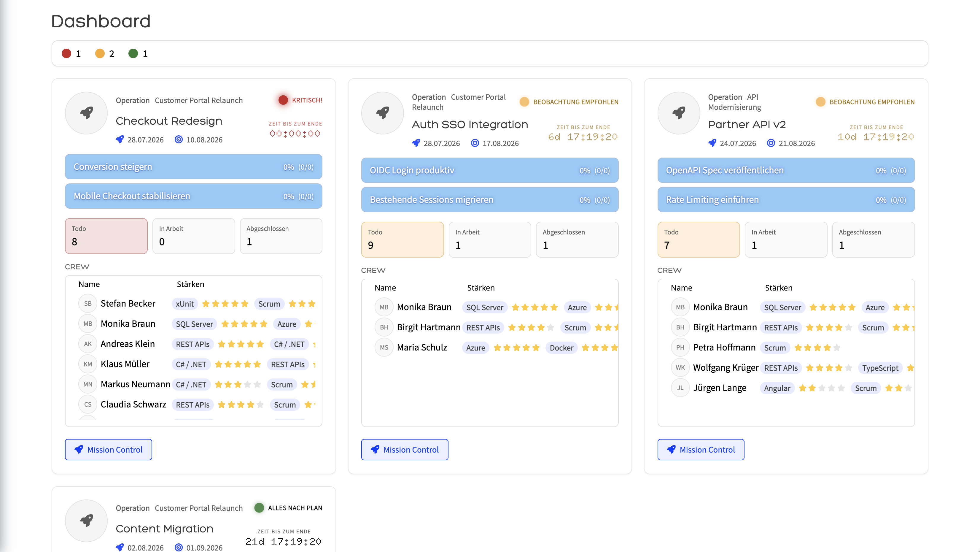
Task: Open the Conversion steigern goal bar
Action: [x=194, y=167]
